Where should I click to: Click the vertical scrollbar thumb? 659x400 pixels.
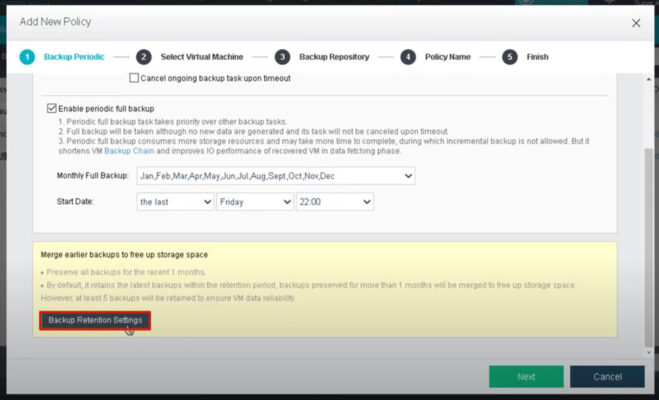[648, 247]
